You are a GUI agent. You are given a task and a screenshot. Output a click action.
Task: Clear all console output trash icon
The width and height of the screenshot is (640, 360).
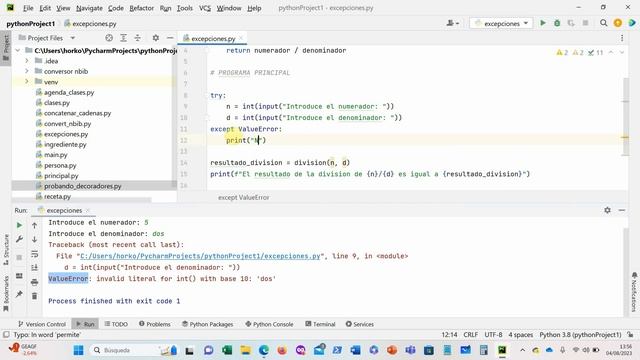pyautogui.click(x=35, y=296)
